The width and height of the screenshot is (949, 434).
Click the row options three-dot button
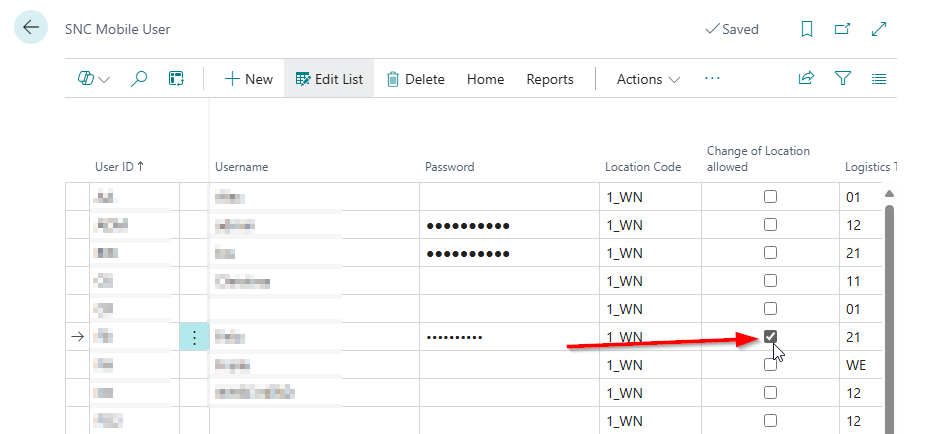coord(194,338)
